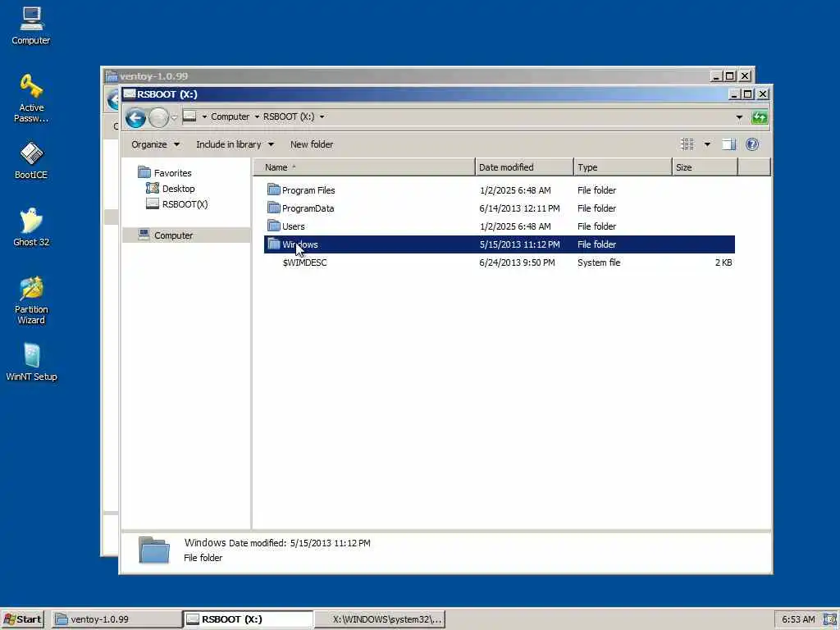840x630 pixels.
Task: Click the grayed Forward navigation button
Action: [x=158, y=117]
